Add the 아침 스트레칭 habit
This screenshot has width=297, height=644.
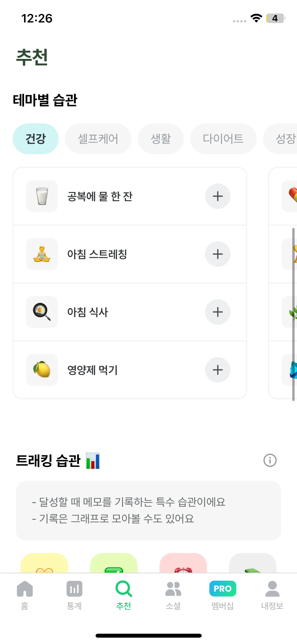point(218,254)
